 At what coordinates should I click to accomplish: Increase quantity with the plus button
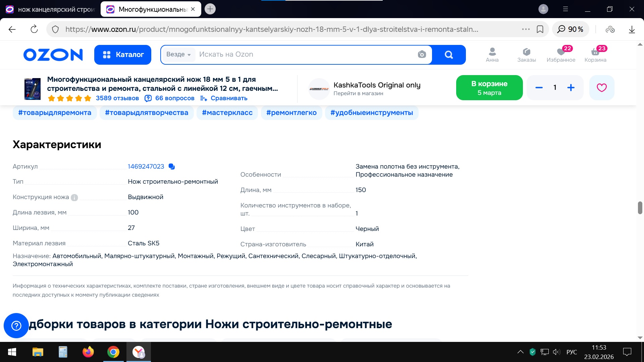[571, 88]
